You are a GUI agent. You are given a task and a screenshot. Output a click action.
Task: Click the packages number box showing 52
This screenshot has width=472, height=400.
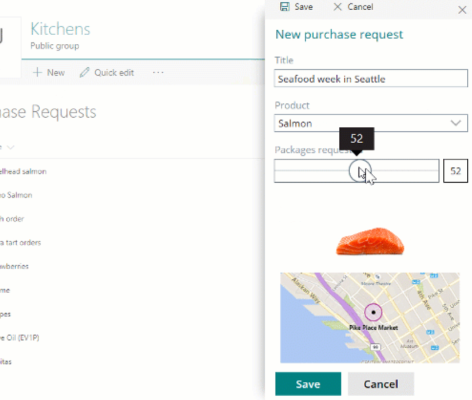455,171
